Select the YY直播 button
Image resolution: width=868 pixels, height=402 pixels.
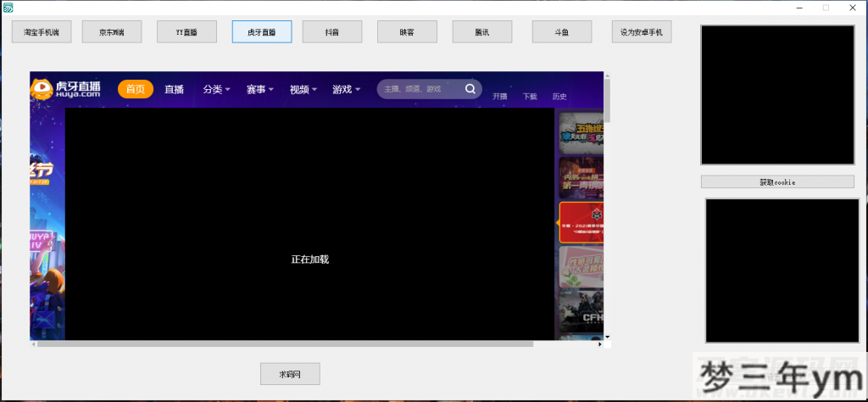[186, 32]
